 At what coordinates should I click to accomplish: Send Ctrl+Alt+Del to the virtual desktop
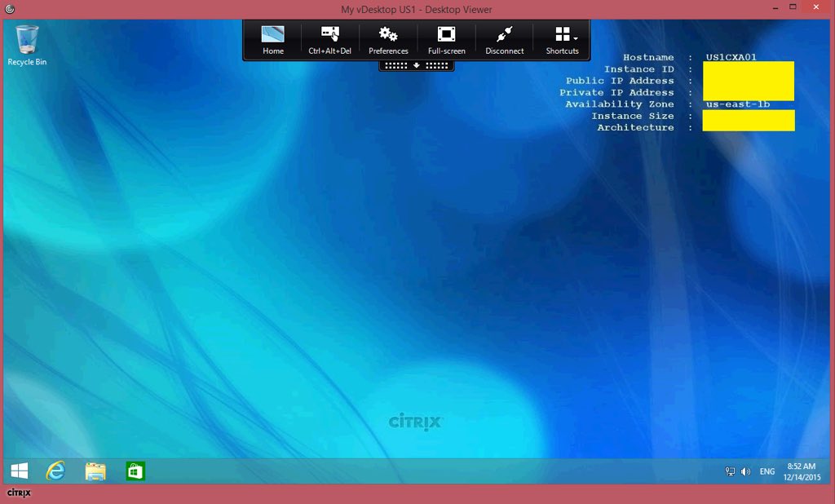point(329,41)
